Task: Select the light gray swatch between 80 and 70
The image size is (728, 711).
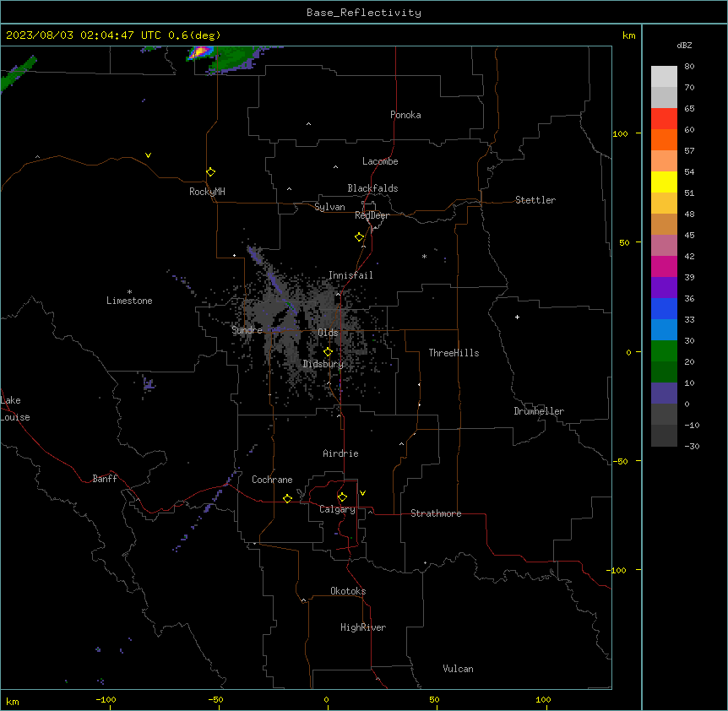Action: [664, 77]
